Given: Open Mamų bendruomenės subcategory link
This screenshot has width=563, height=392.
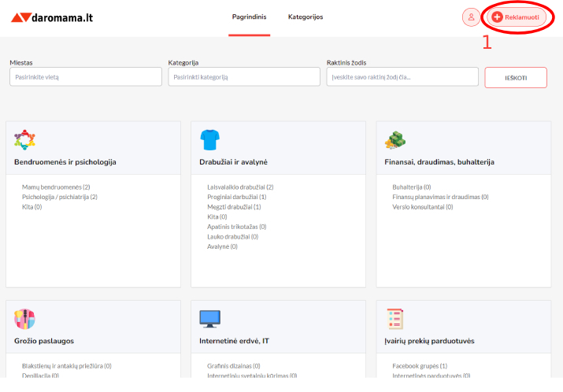Looking at the screenshot, I should point(56,187).
